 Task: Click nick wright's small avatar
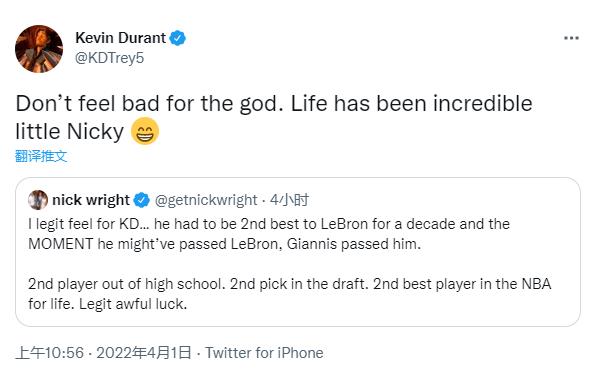click(x=38, y=200)
